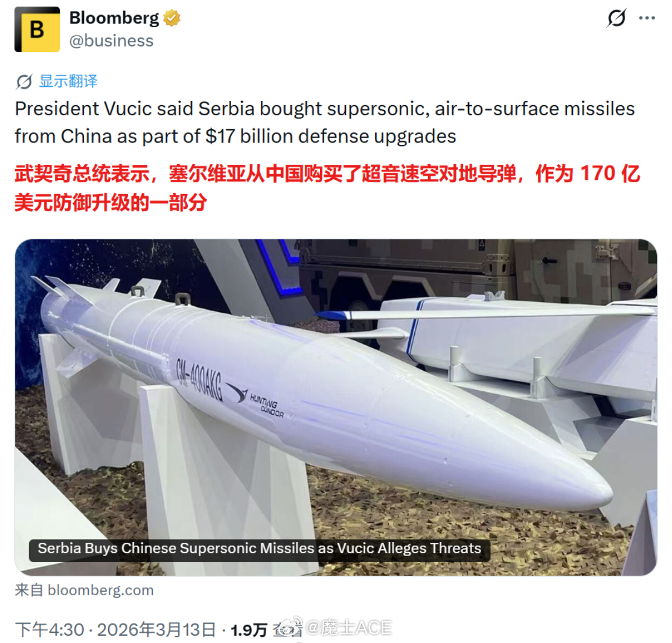Click the headline caption Serbia Buys Chinese Supersonic Missiles
The image size is (672, 643).
pyautogui.click(x=259, y=548)
